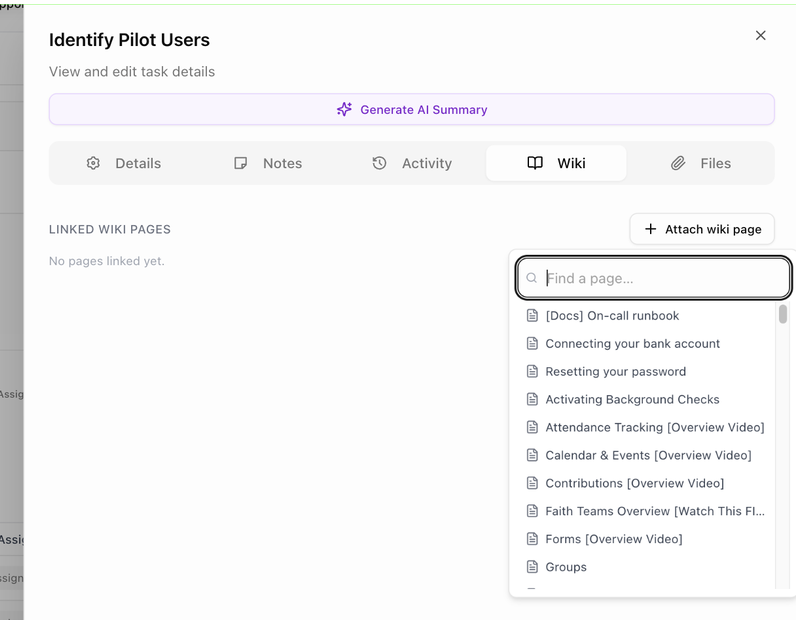Attach Activating Background Checks page
Viewport: 800px width, 620px height.
646,399
